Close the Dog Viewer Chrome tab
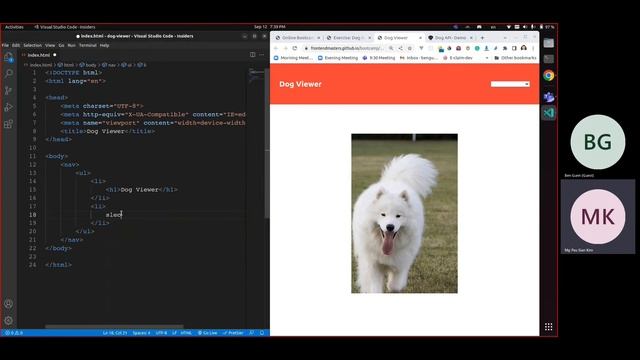This screenshot has width=640, height=360. tap(420, 38)
